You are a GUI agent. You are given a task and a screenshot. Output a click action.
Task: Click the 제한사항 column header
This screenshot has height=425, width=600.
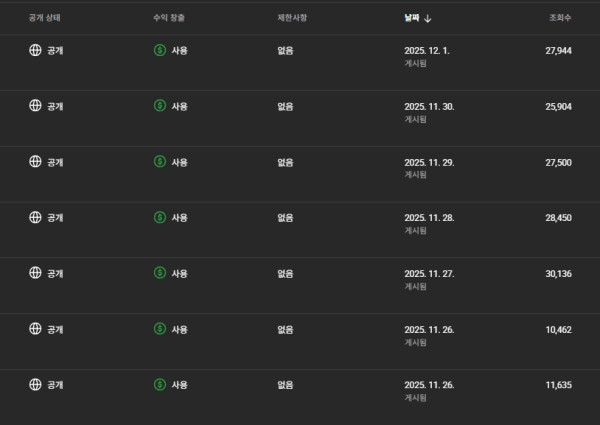pos(293,18)
